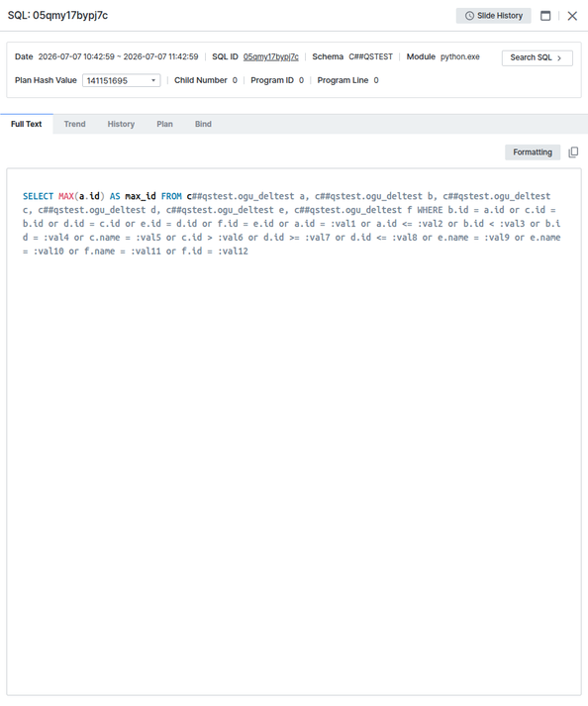
Task: Click the Program Line label
Action: [343, 80]
